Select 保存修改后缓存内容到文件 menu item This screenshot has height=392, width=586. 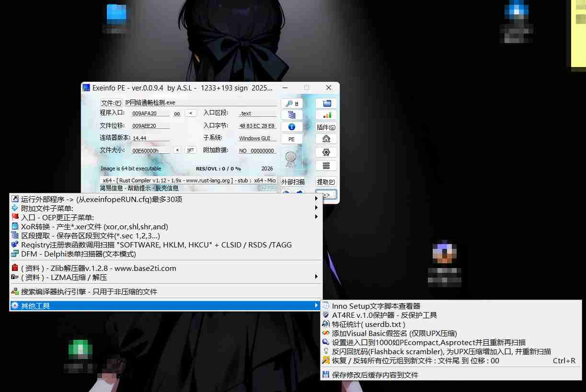[375, 375]
